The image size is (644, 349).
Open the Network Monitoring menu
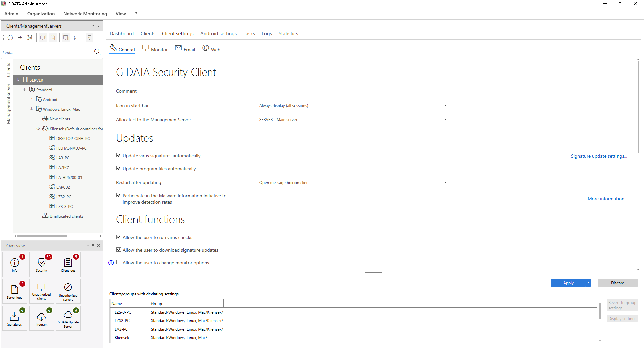point(85,14)
